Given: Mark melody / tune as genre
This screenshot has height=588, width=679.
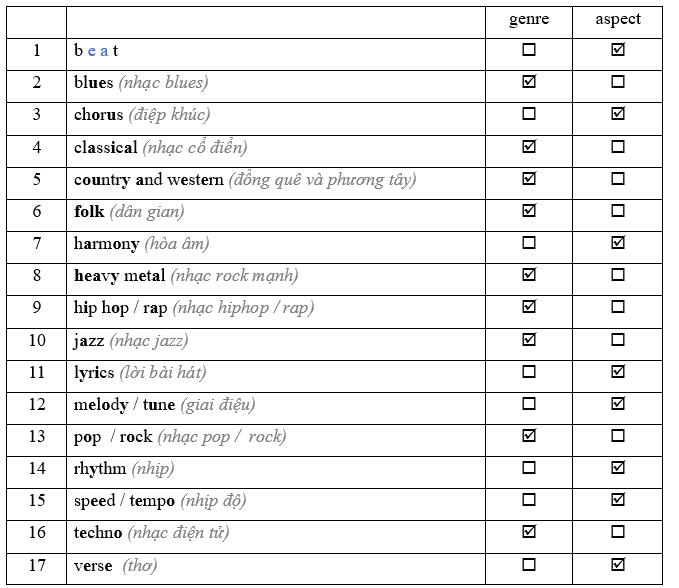Looking at the screenshot, I should (x=529, y=404).
